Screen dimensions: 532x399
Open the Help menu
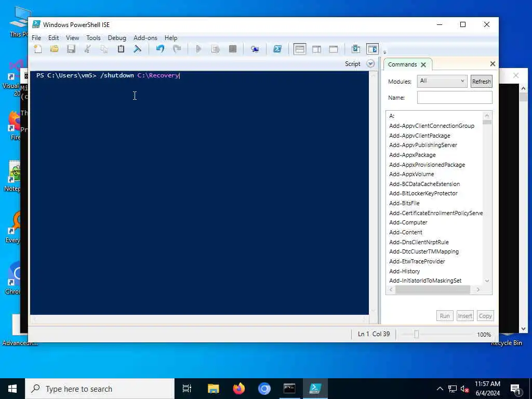pos(171,37)
